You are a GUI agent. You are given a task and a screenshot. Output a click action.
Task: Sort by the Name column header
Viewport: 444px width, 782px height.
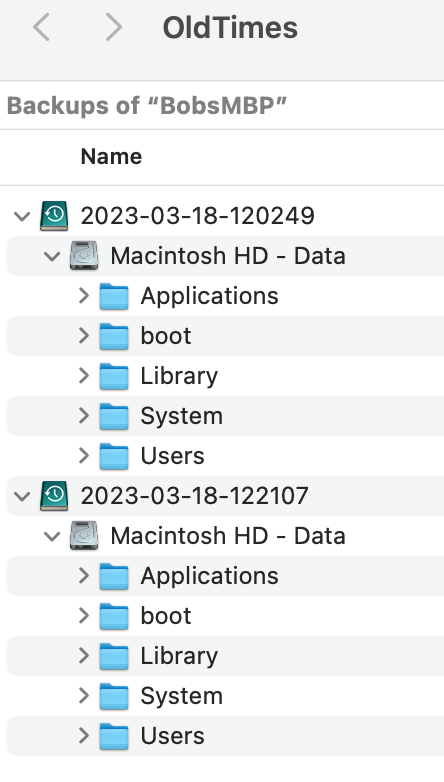coord(111,157)
